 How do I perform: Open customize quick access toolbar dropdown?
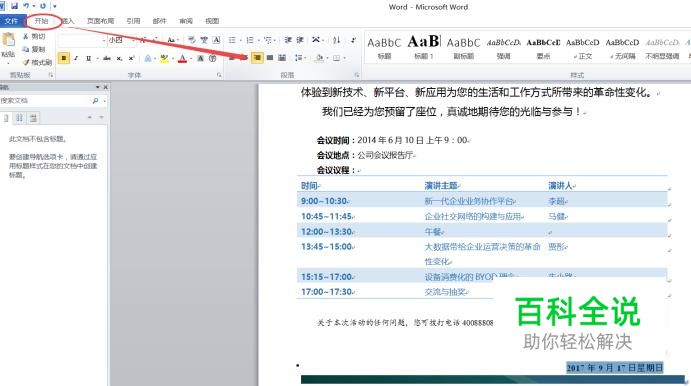[55, 6]
